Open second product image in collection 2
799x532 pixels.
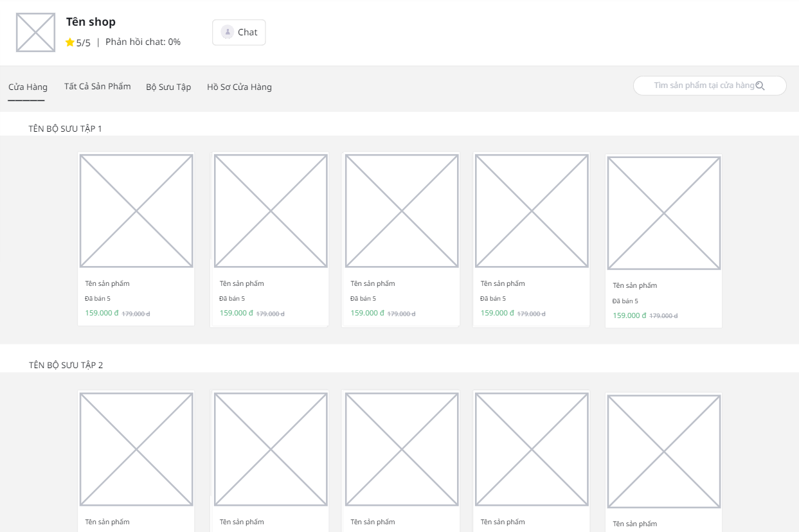click(271, 449)
